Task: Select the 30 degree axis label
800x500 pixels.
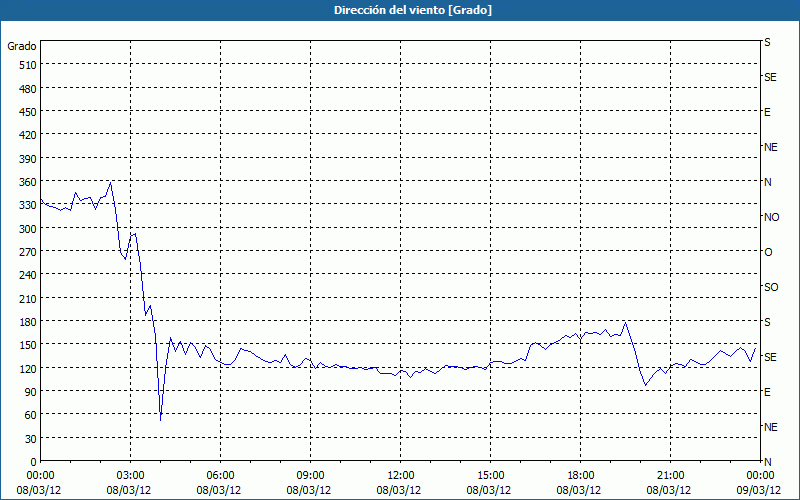Action: [31, 438]
